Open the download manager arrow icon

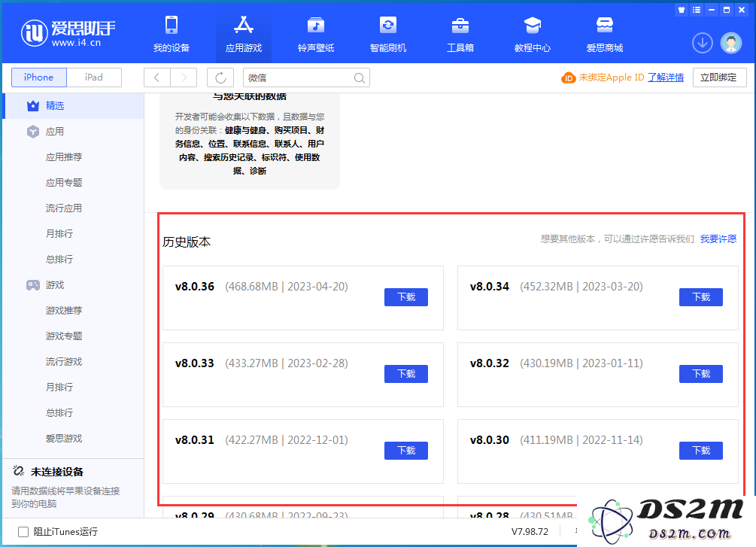703,43
